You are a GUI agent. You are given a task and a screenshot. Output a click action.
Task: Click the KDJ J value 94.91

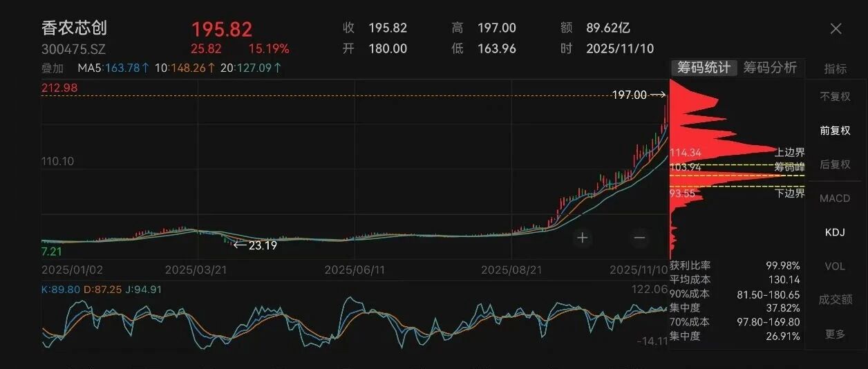pos(142,290)
